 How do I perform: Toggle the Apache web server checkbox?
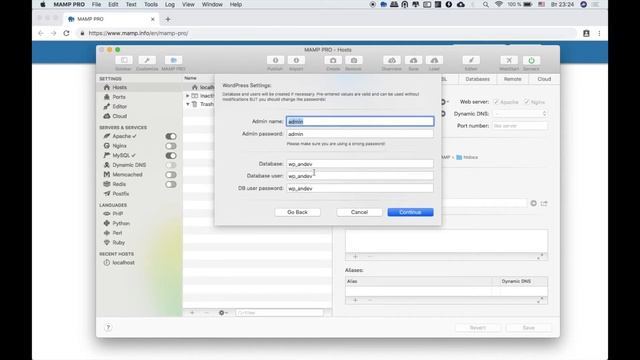click(x=497, y=102)
